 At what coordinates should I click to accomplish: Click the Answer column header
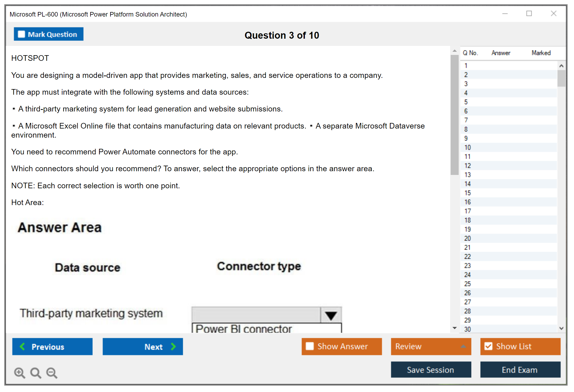pyautogui.click(x=501, y=53)
